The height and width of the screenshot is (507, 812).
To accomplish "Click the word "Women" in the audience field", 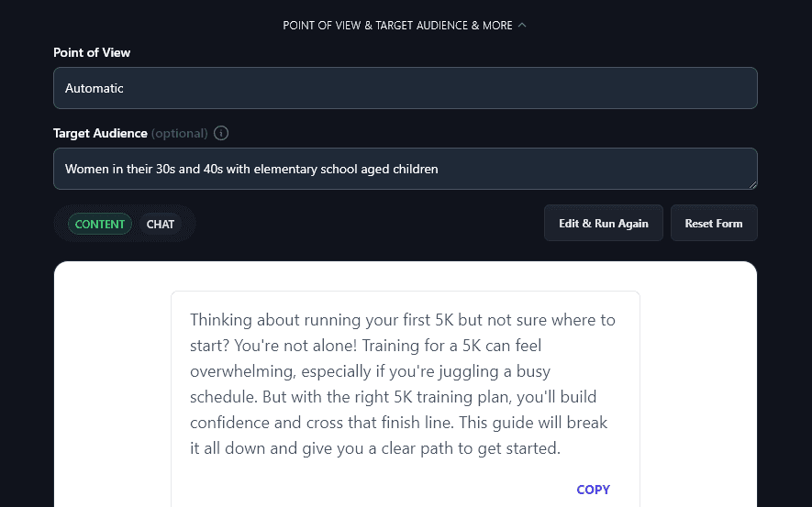I will pos(85,169).
